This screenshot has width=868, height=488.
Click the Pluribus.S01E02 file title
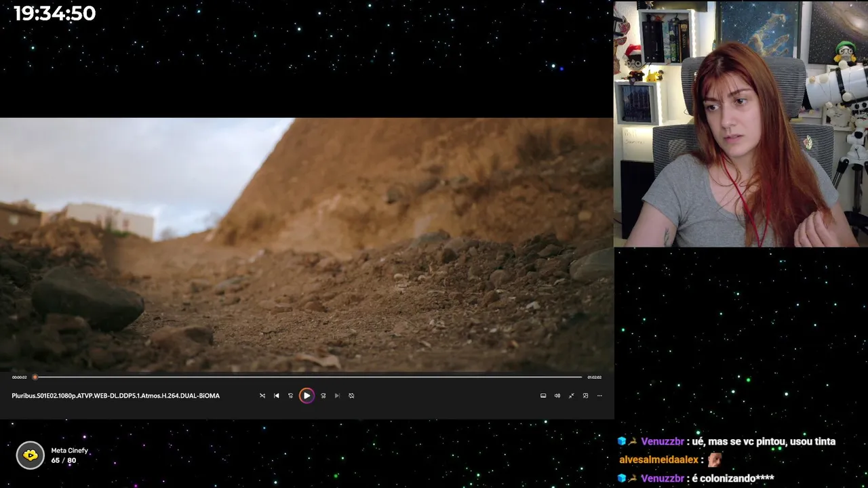click(x=116, y=396)
